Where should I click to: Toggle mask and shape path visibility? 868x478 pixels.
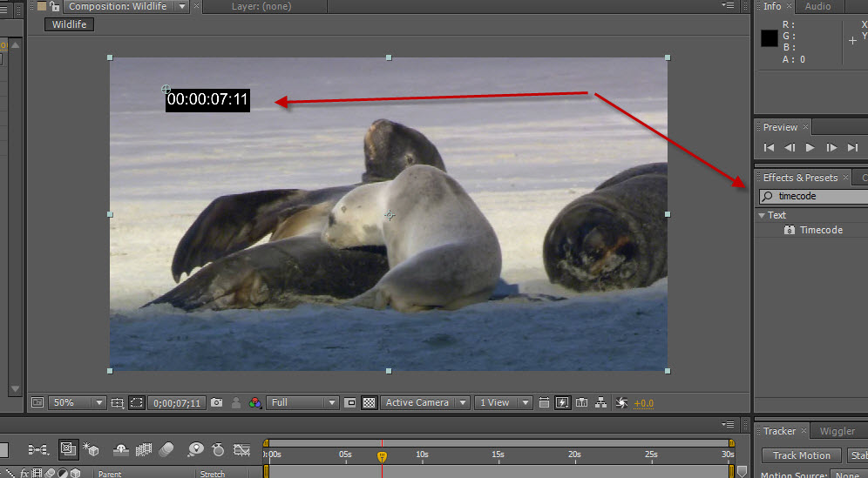[136, 403]
